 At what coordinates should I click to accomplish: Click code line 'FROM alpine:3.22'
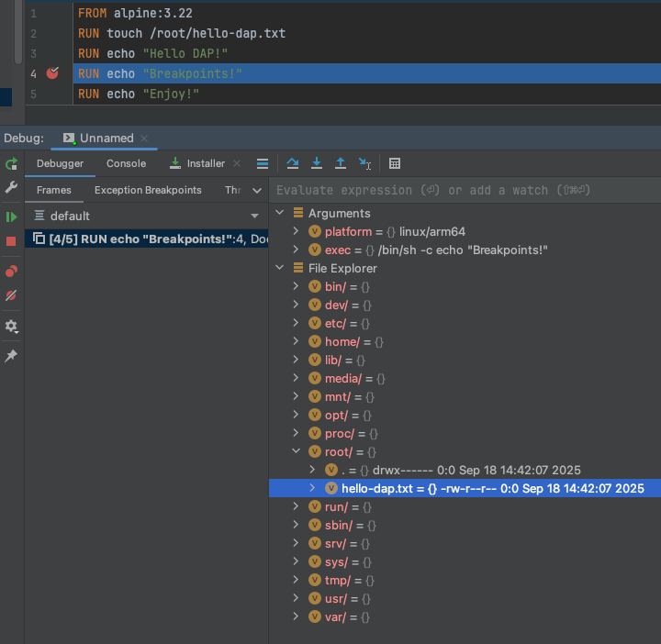(135, 13)
